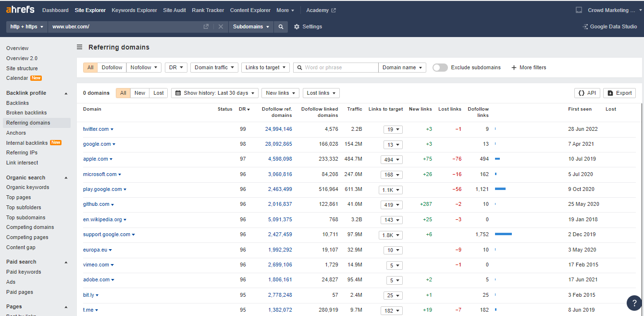Click the hamburger icon beside Referring domains heading
The width and height of the screenshot is (644, 316).
tap(79, 47)
